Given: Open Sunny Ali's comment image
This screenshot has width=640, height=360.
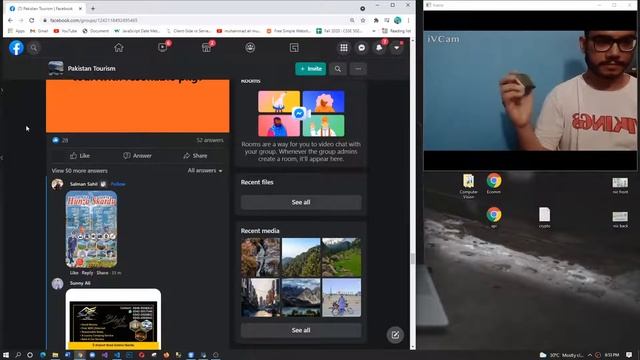Looking at the screenshot, I should tap(113, 319).
